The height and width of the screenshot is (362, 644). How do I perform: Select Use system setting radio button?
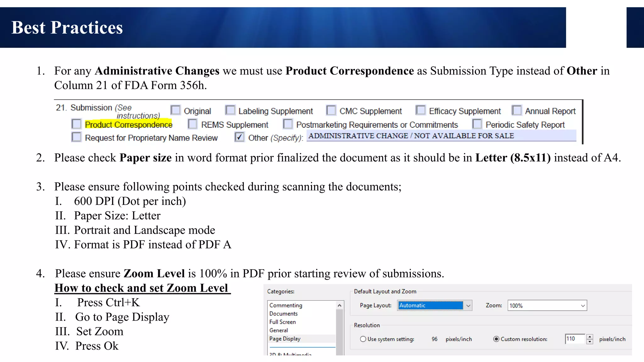click(x=363, y=339)
